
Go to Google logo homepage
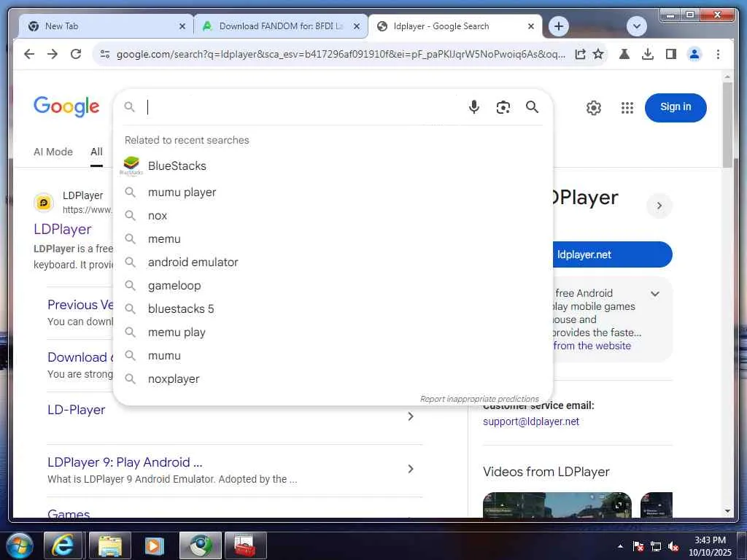[x=66, y=106]
